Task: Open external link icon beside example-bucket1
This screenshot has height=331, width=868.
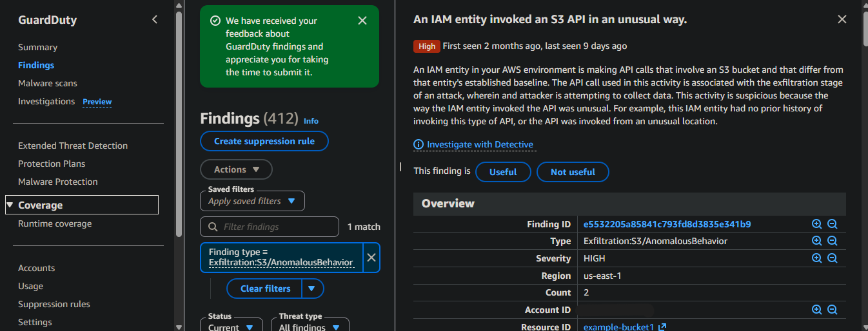Action: (662, 327)
